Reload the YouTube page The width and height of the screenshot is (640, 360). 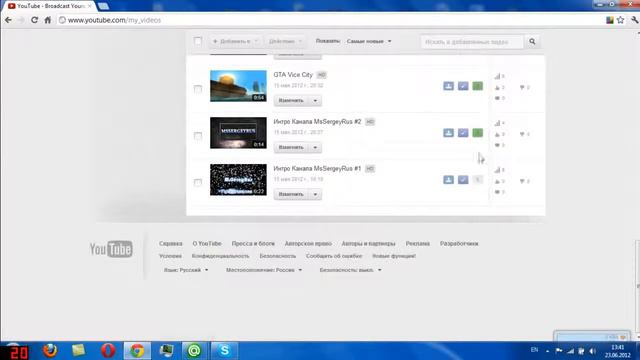coord(34,20)
